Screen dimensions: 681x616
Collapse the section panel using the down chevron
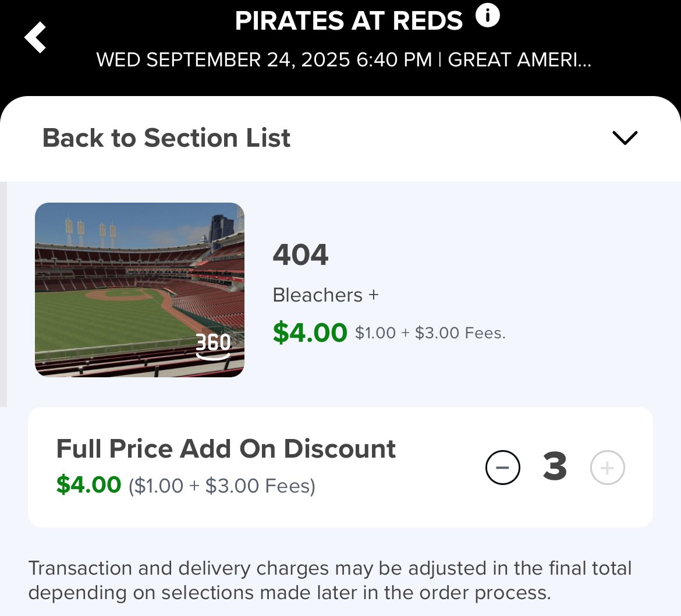[x=625, y=138]
